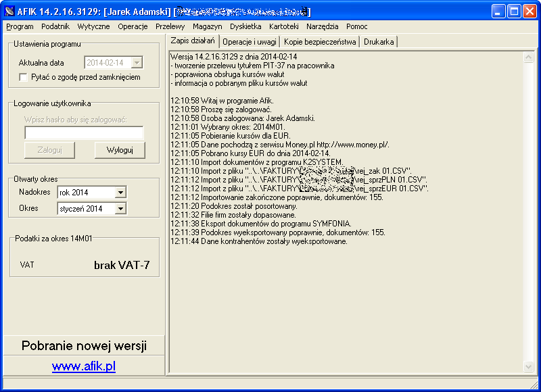The image size is (541, 392).
Task: Open the Narzędzia menu
Action: click(322, 26)
